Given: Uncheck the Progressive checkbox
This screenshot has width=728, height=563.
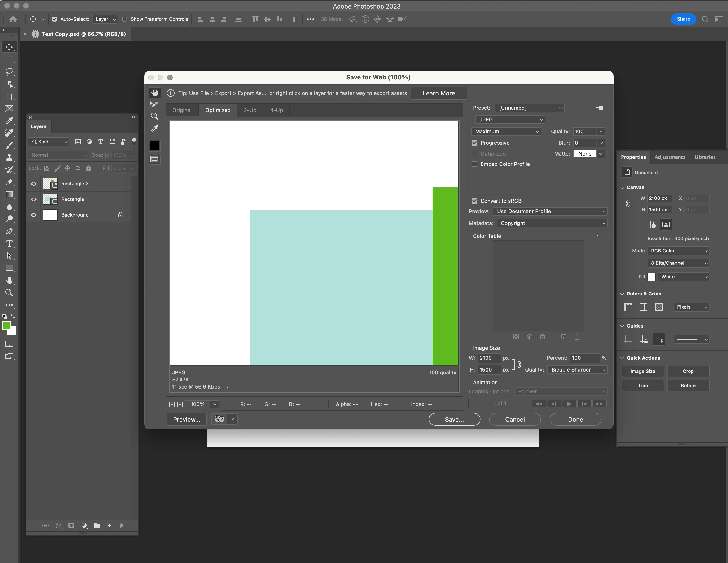Looking at the screenshot, I should pyautogui.click(x=474, y=143).
